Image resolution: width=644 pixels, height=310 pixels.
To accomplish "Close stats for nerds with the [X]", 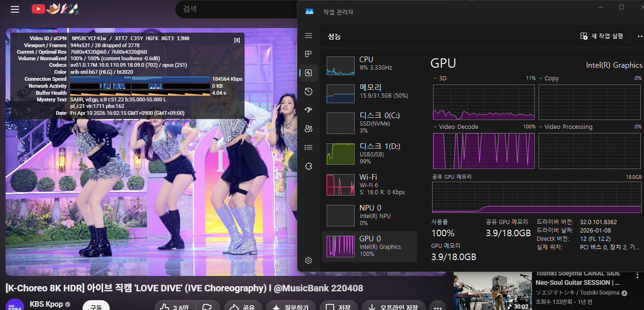I will click(x=237, y=40).
